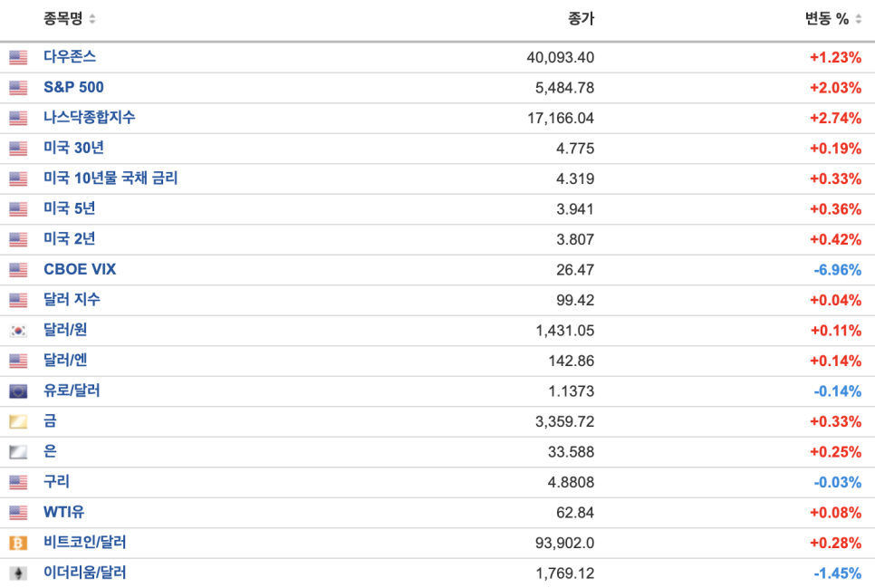Click the -6.96% change value

click(838, 270)
